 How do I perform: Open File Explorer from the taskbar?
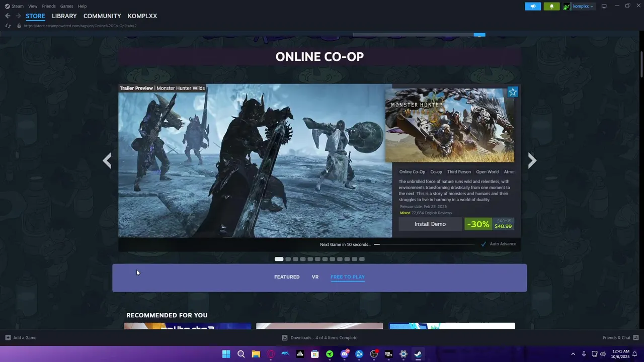pyautogui.click(x=256, y=354)
